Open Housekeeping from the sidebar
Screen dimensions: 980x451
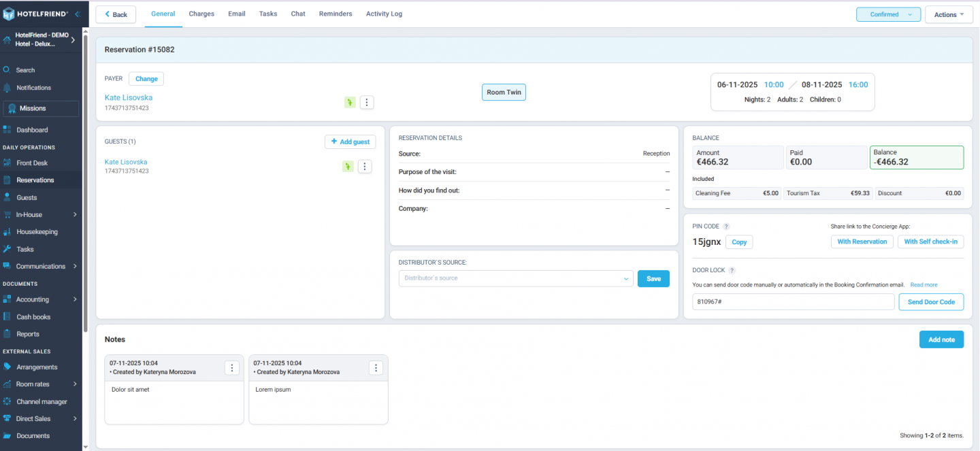point(37,232)
